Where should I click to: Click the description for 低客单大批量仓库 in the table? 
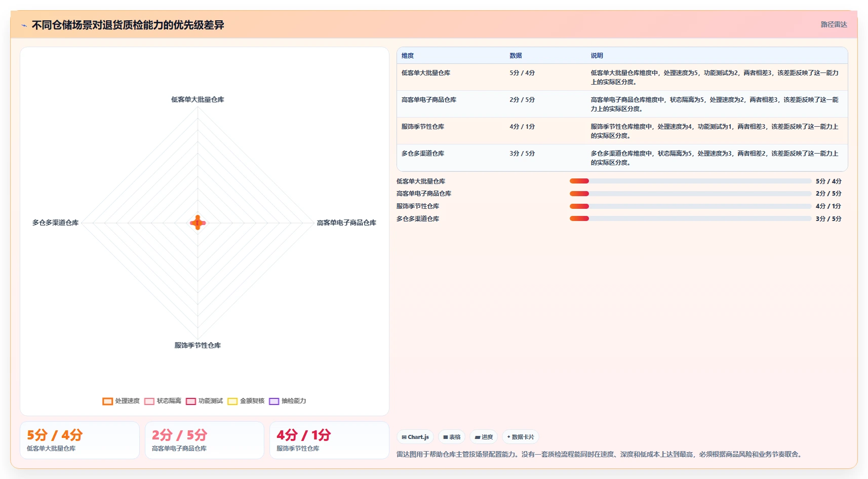tap(715, 78)
